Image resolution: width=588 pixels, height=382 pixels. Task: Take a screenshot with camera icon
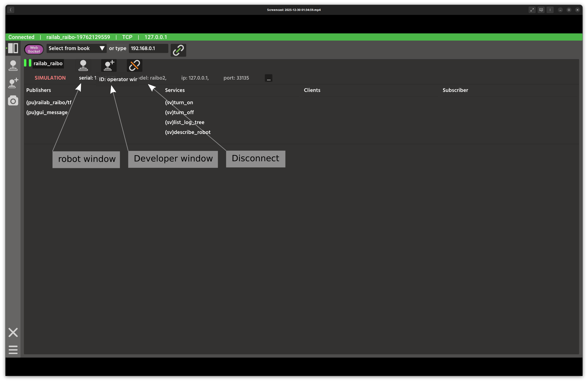click(13, 101)
